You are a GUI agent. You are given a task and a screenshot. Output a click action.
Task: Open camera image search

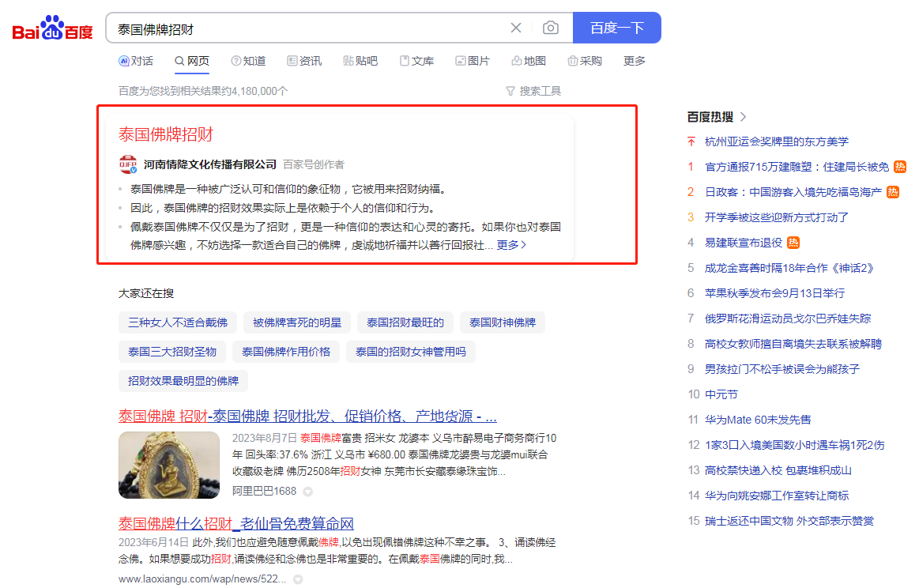550,28
